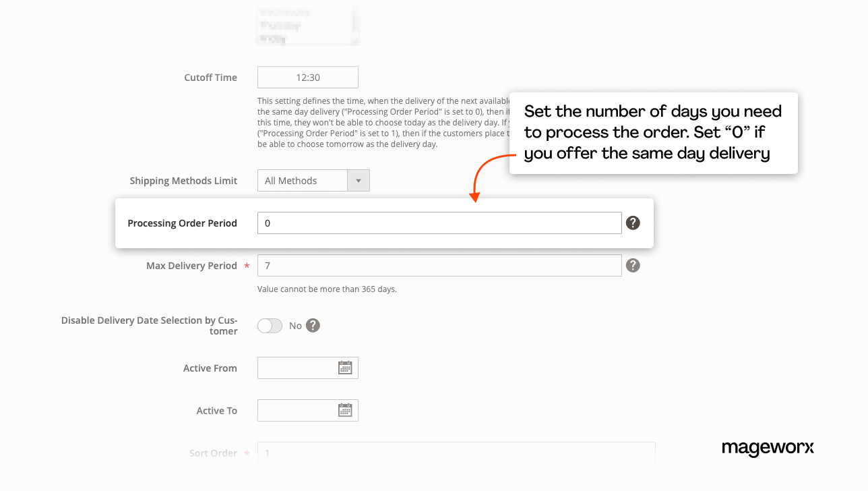
Task: Toggle Disable Delivery Date Selection by Customer
Action: coord(270,326)
